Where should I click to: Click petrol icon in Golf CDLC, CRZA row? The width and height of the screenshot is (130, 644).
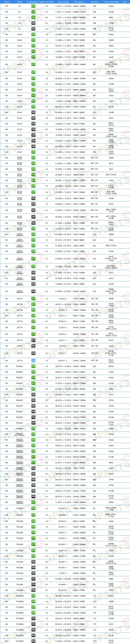point(33,90)
